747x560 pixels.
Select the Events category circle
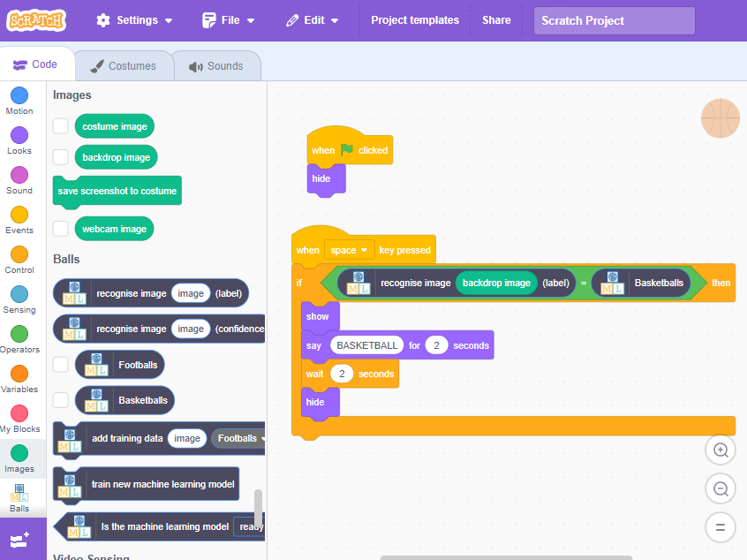pyautogui.click(x=19, y=215)
